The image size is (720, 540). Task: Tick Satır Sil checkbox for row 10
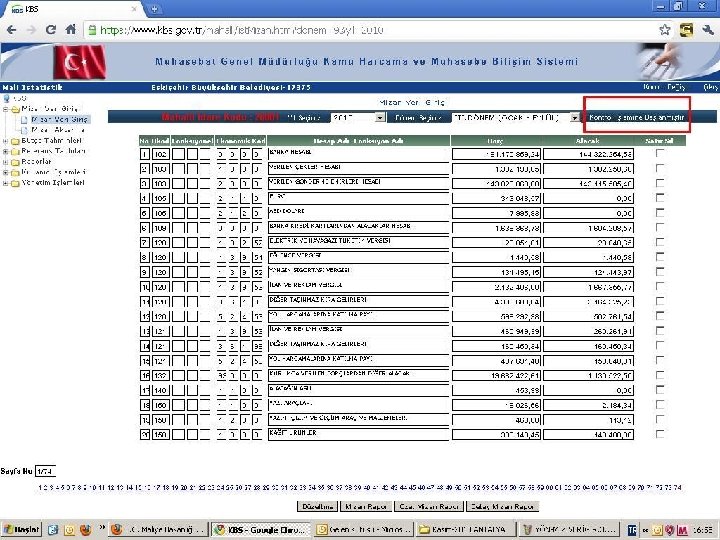(x=660, y=287)
